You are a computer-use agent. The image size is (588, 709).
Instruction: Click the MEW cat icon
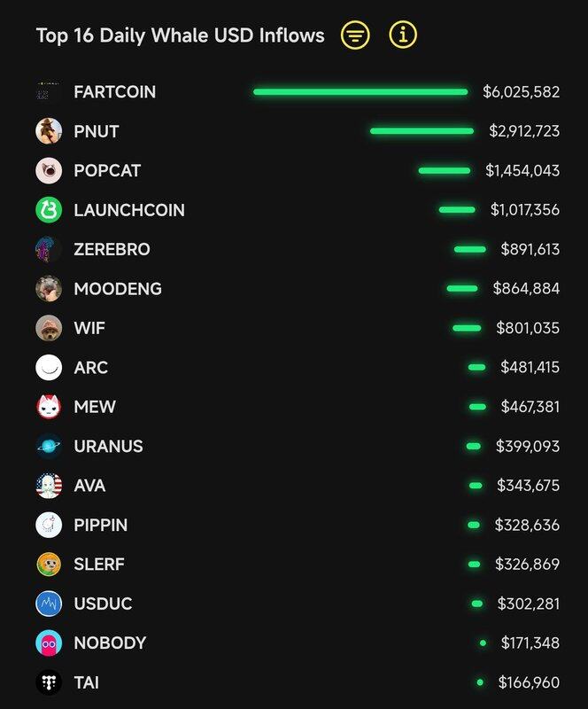click(x=49, y=407)
